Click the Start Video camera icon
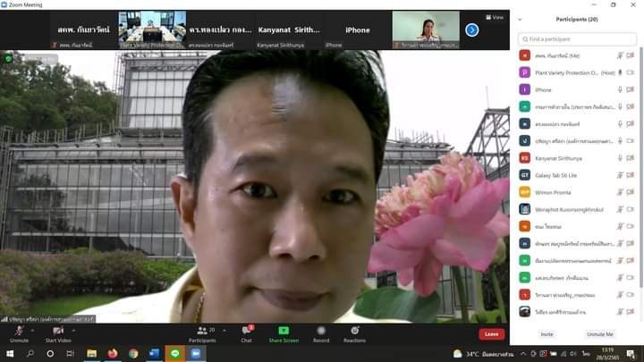 (58, 331)
